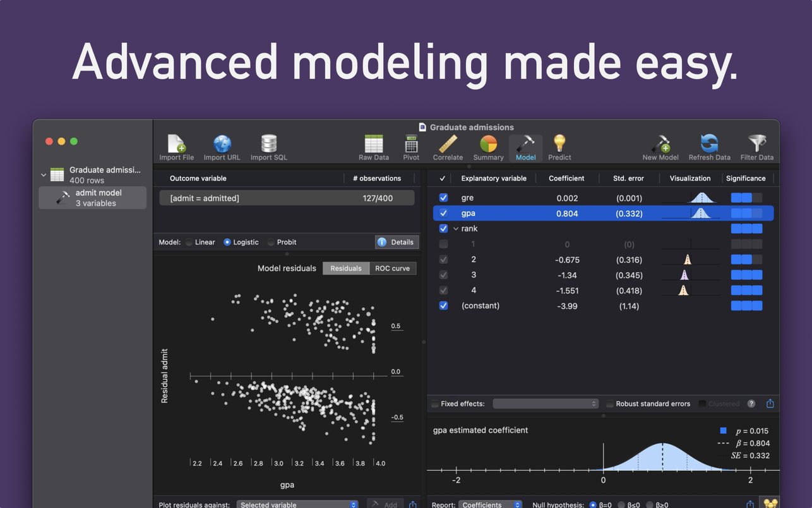Open the Plot residuals against dropdown
Screen dimensions: 812x508
point(297,504)
